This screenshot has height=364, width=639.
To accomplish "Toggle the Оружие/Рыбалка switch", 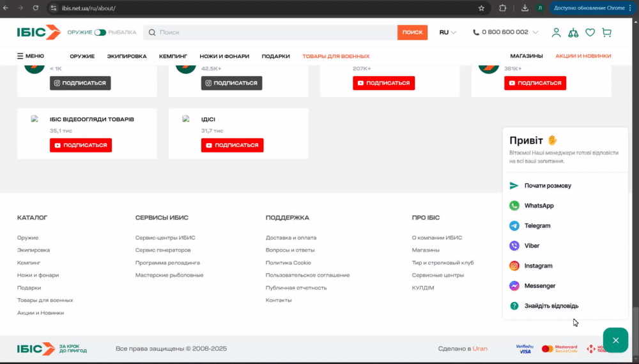I will (x=100, y=33).
